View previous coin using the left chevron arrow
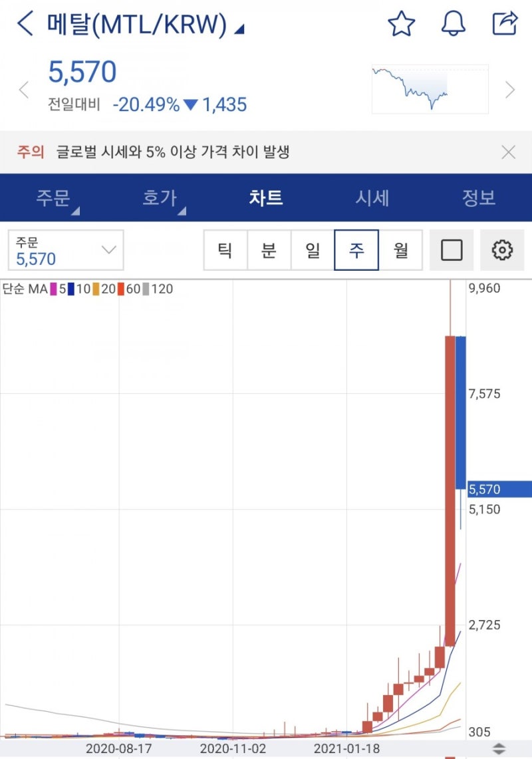532x759 pixels. click(25, 88)
